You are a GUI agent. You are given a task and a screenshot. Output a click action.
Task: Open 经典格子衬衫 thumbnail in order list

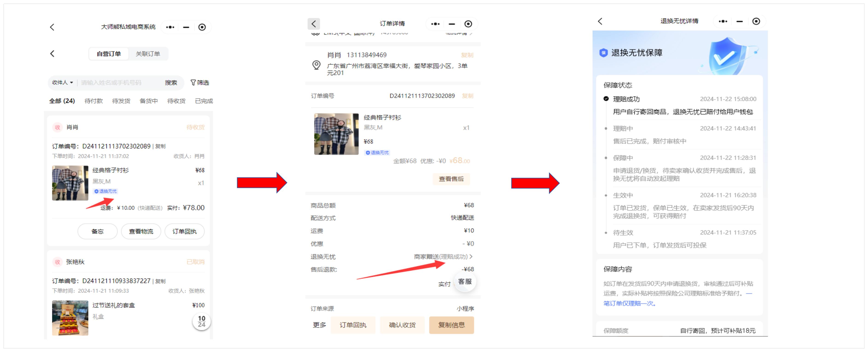click(x=70, y=183)
